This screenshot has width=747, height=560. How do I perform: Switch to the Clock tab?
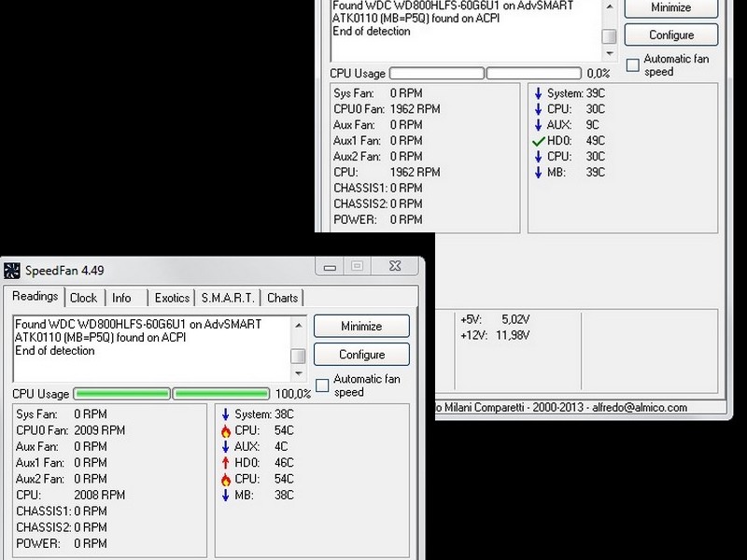[x=83, y=298]
